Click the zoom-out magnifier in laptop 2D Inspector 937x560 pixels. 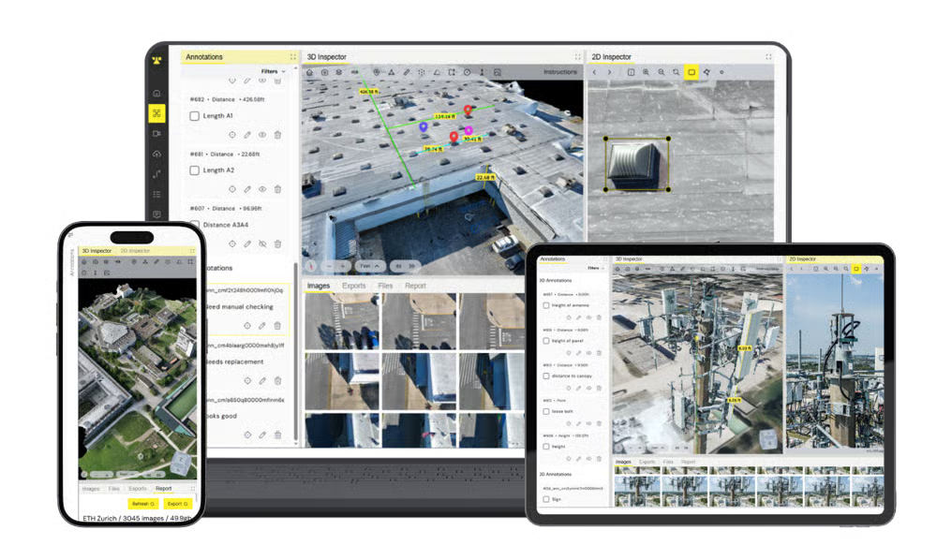[x=661, y=72]
